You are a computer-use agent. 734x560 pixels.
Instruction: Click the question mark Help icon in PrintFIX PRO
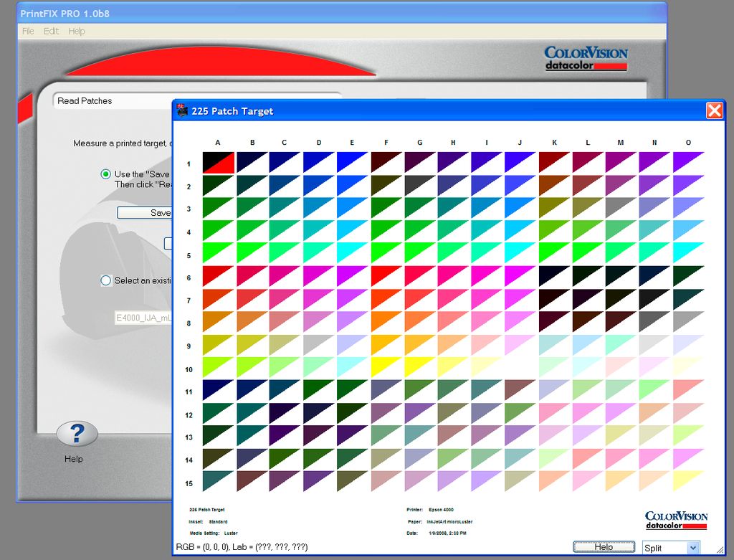[77, 434]
